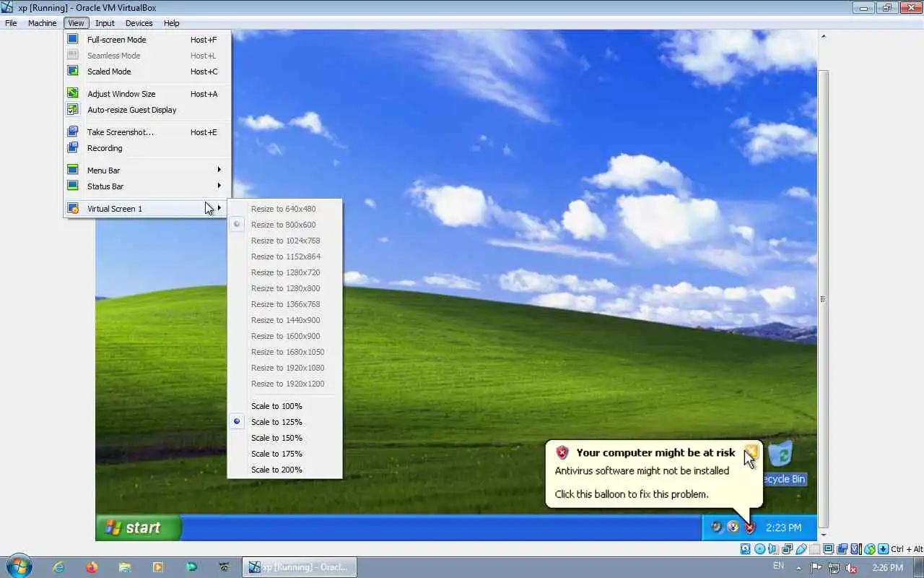Open Windows Media Player taskbar icon
Screen dimensions: 924x578
pyautogui.click(x=158, y=567)
